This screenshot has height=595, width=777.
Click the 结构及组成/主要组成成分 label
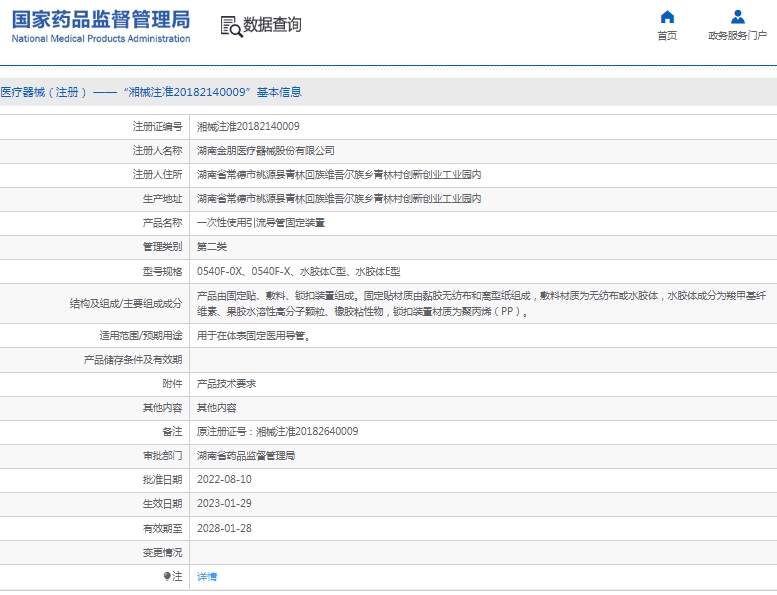click(126, 304)
